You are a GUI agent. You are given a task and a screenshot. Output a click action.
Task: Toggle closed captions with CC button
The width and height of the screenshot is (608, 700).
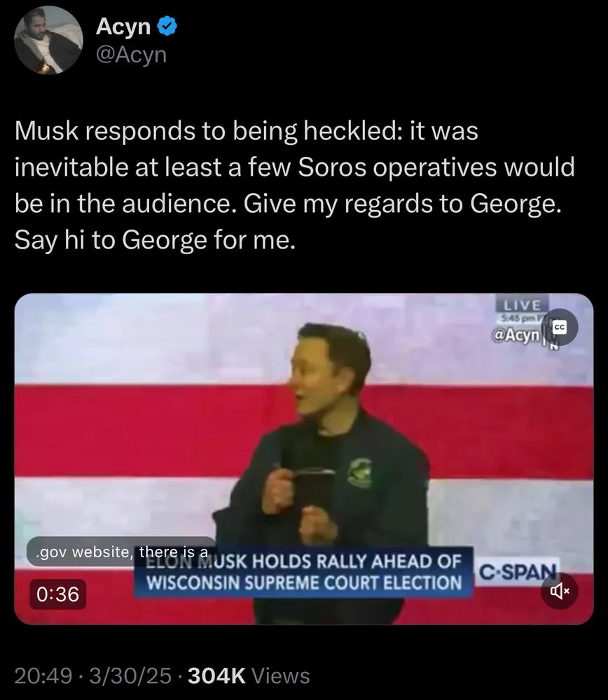pos(560,327)
